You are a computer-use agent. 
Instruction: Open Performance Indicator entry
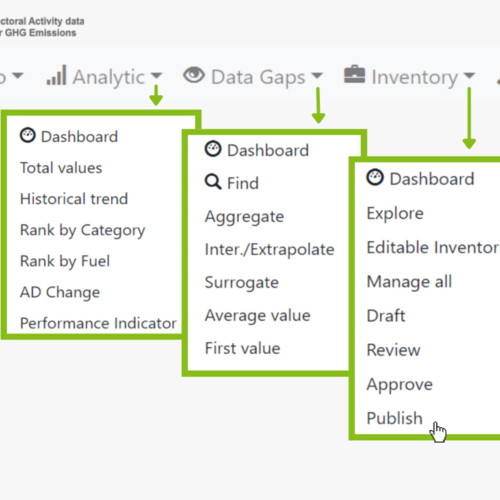(x=98, y=323)
